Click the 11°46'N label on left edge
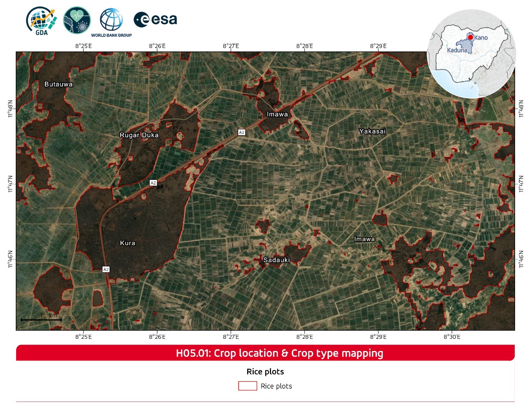The image size is (532, 412). pyautogui.click(x=10, y=259)
